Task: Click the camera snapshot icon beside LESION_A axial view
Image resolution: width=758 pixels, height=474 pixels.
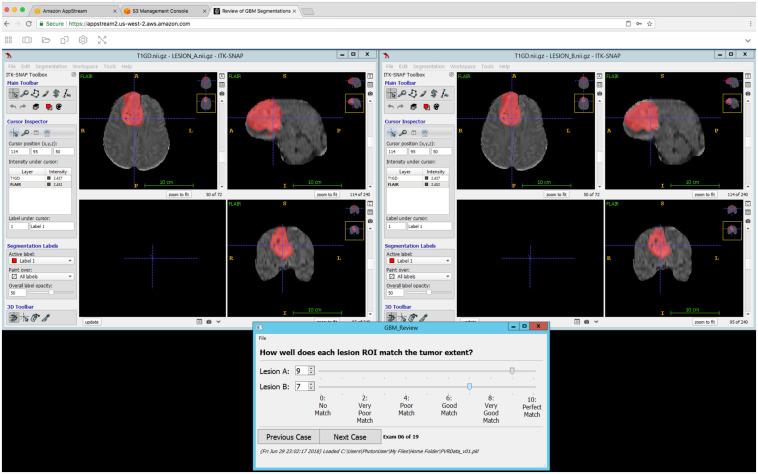Action: pos(221,92)
